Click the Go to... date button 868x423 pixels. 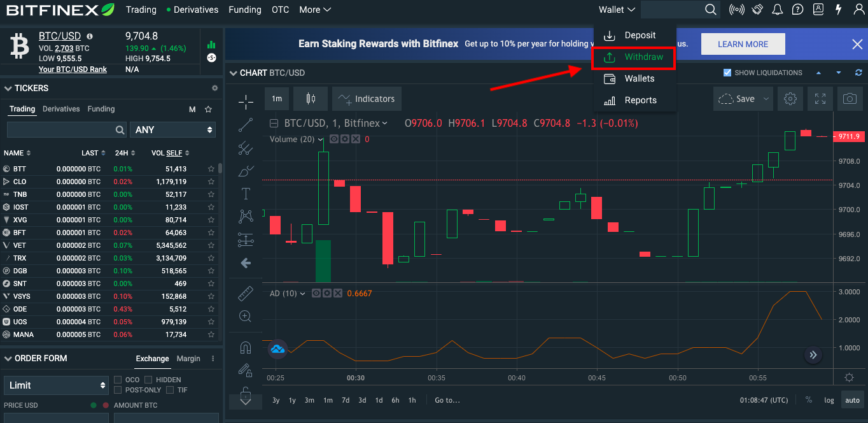coord(447,400)
